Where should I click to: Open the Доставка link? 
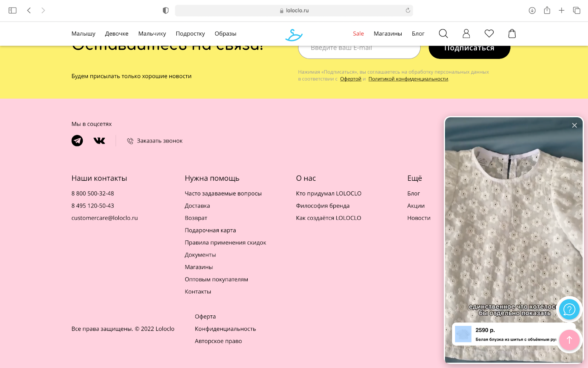click(197, 206)
